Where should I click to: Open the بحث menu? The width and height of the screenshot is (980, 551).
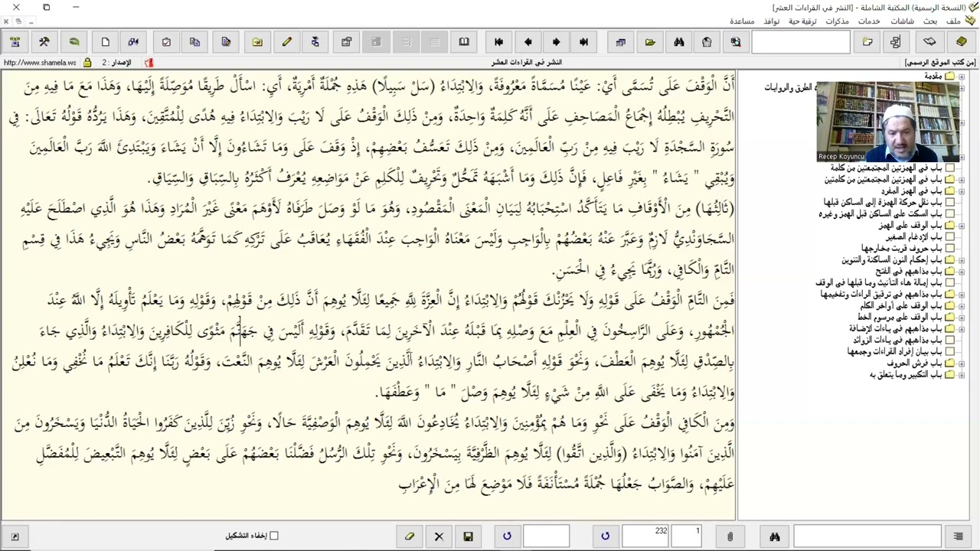click(x=929, y=21)
